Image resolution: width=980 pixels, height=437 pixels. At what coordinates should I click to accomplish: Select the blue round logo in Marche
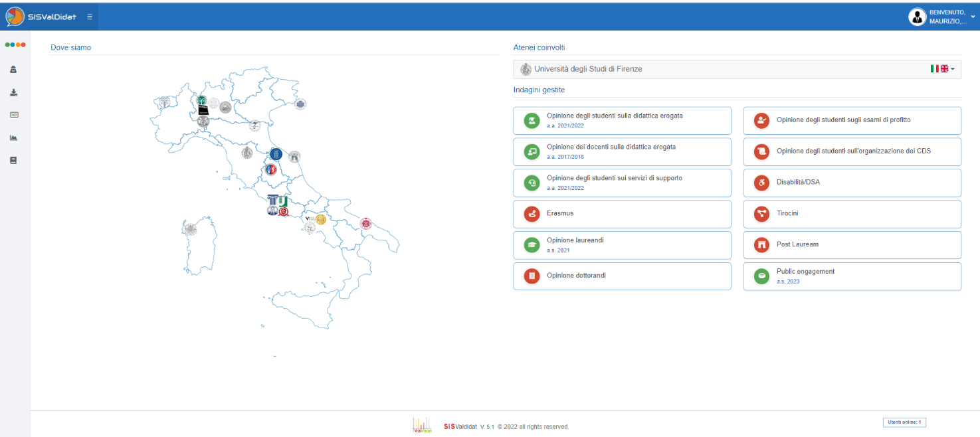coord(276,154)
